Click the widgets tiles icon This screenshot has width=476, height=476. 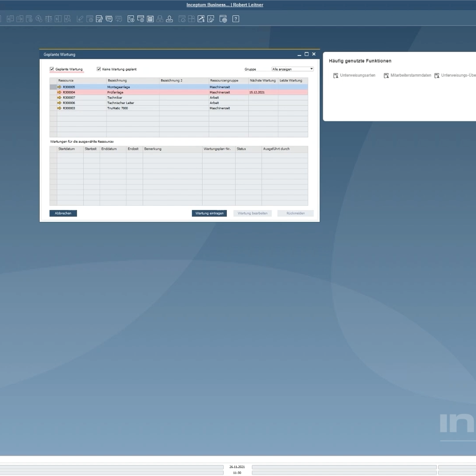click(192, 19)
